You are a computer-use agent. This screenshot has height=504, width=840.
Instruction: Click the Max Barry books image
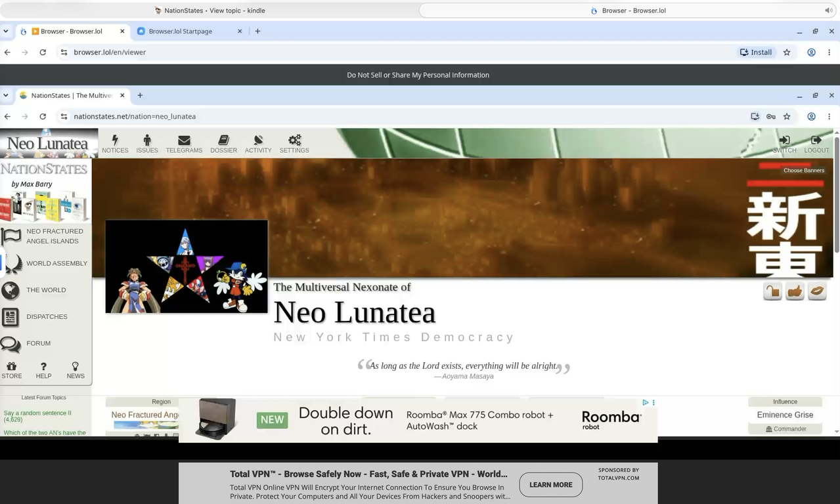point(44,206)
